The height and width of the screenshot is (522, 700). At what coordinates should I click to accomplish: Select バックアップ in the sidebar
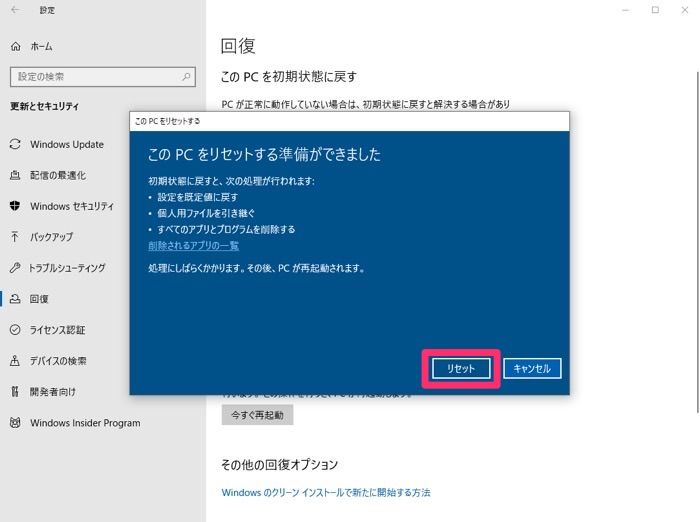tap(51, 237)
